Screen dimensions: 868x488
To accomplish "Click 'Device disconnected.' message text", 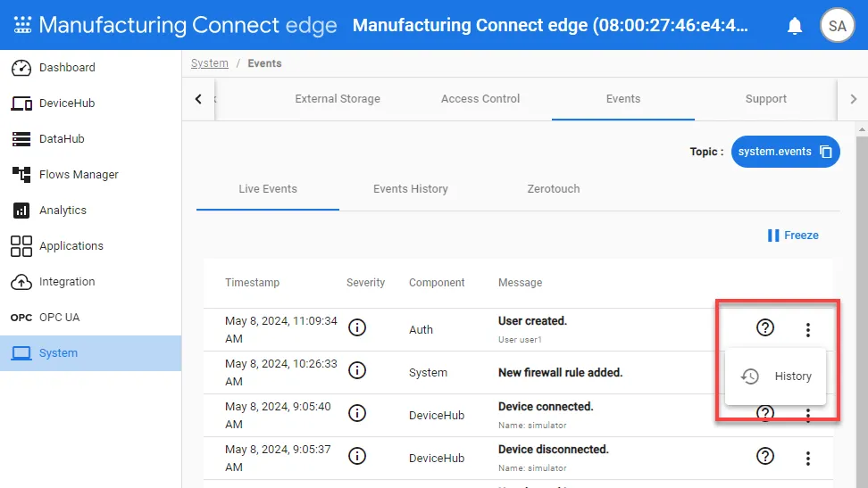I will (x=553, y=450).
